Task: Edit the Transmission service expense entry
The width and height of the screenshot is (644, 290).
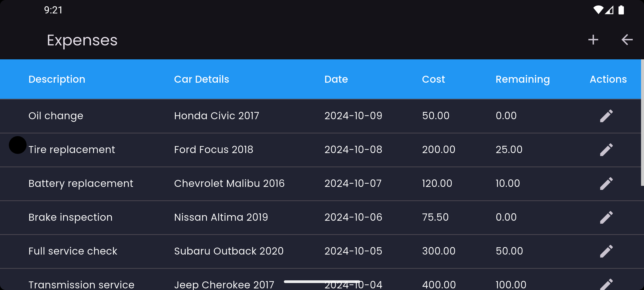Action: (x=606, y=284)
